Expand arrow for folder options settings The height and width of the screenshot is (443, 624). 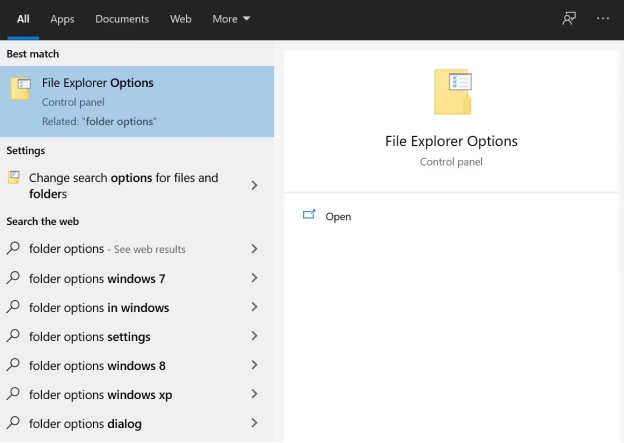[x=254, y=336]
